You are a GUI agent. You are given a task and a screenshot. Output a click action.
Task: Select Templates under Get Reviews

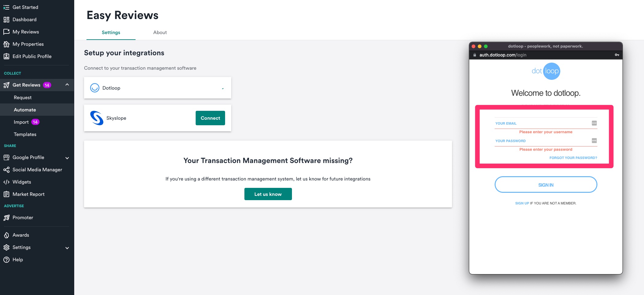point(25,134)
